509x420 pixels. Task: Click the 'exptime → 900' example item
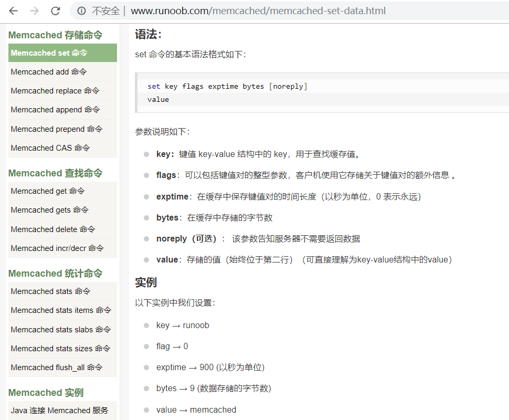pos(210,367)
